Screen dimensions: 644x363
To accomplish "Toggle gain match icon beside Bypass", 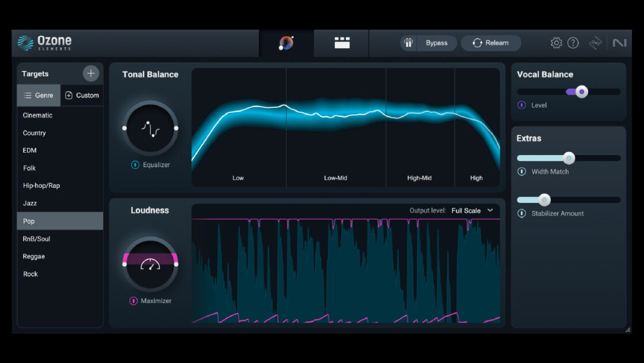I will tap(408, 43).
